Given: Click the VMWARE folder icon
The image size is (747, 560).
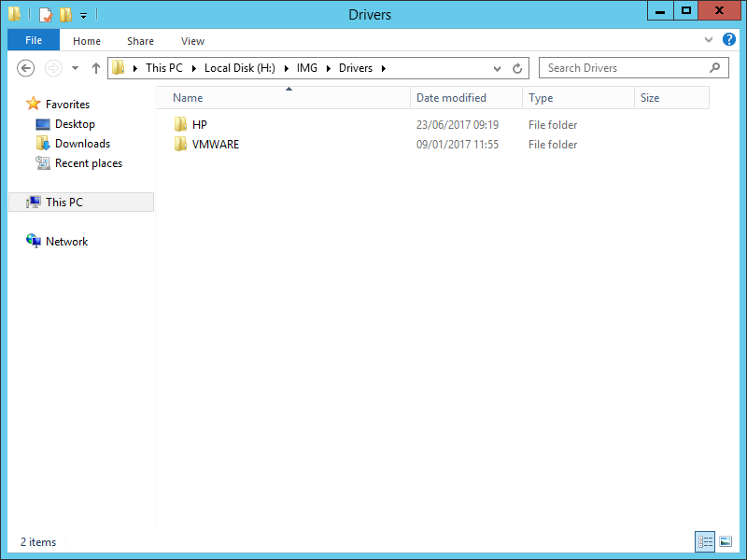Looking at the screenshot, I should click(x=180, y=145).
